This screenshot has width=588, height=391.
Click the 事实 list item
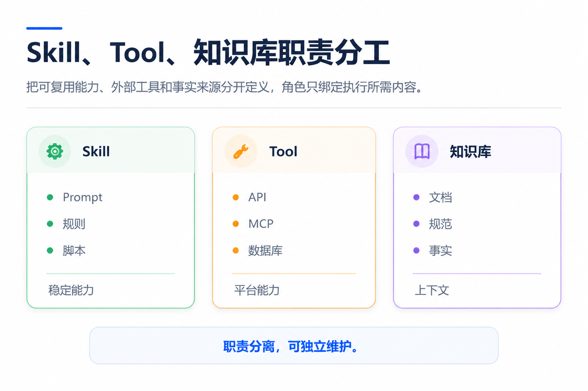click(x=440, y=251)
